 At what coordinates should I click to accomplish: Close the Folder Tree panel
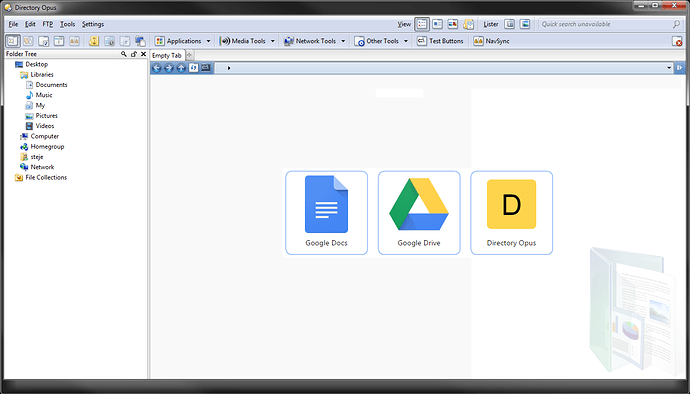click(143, 54)
